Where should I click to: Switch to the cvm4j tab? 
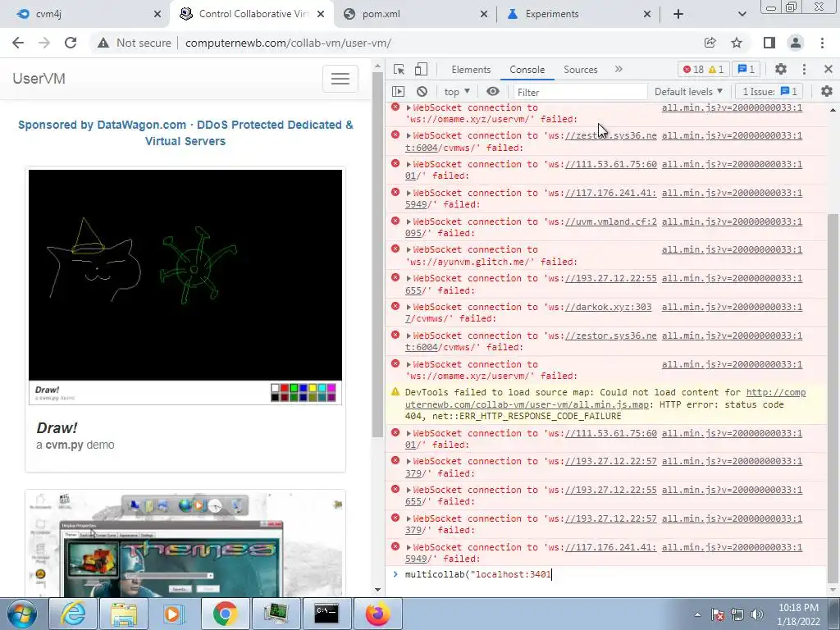coord(89,14)
